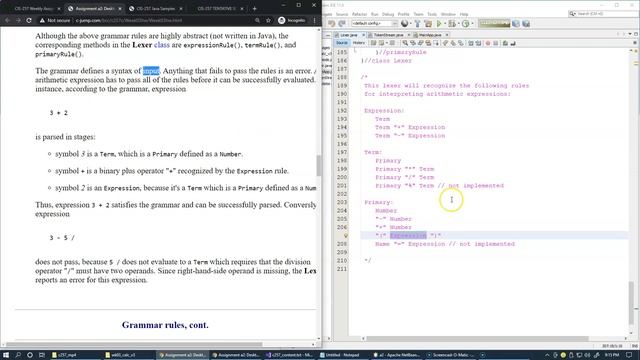
Task: Click the Chrome page horizontal scrollbar
Action: (x=135, y=344)
